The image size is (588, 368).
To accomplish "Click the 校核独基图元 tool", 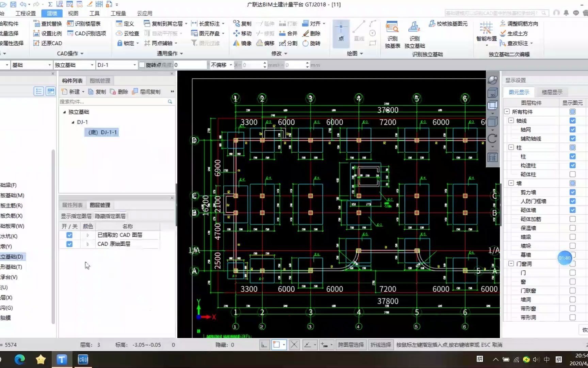I will [x=448, y=24].
